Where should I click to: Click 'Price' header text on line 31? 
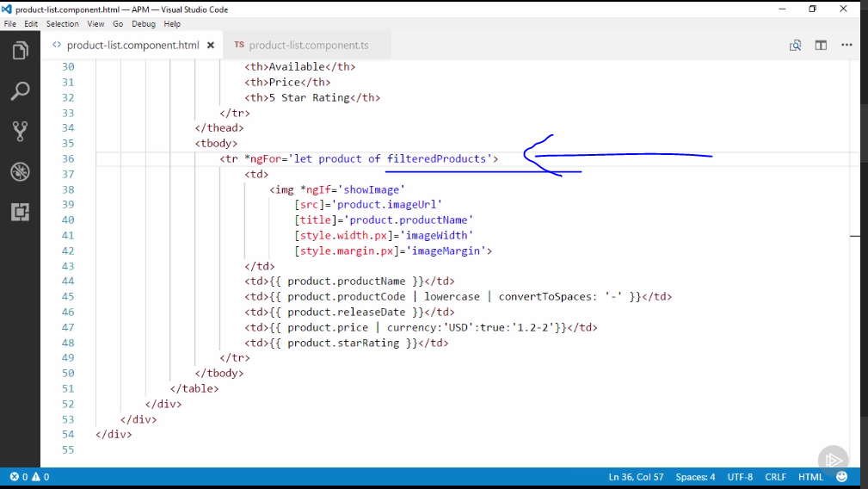pos(284,82)
